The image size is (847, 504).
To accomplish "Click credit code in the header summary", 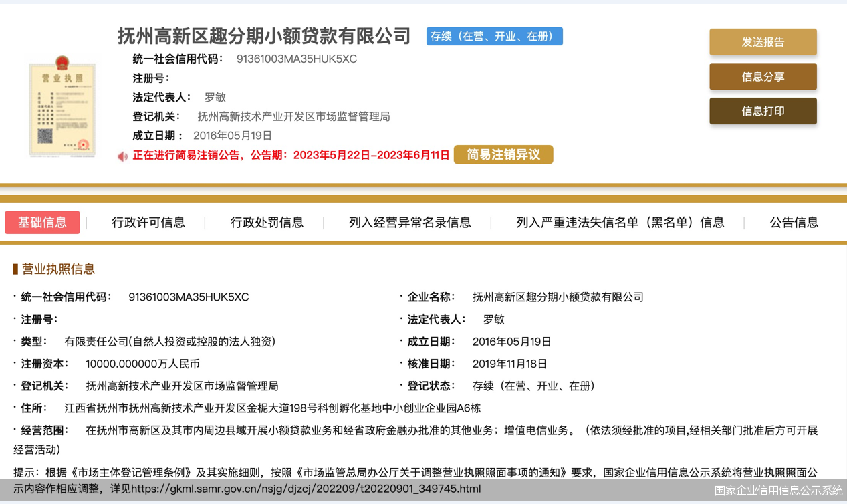I will (296, 59).
